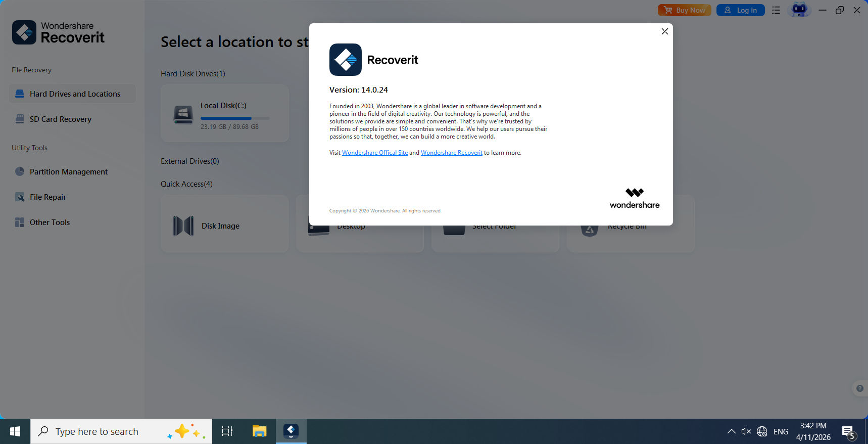Screen dimensions: 868x444
Task: Open the hamburger menu icon in title bar
Action: click(x=776, y=10)
